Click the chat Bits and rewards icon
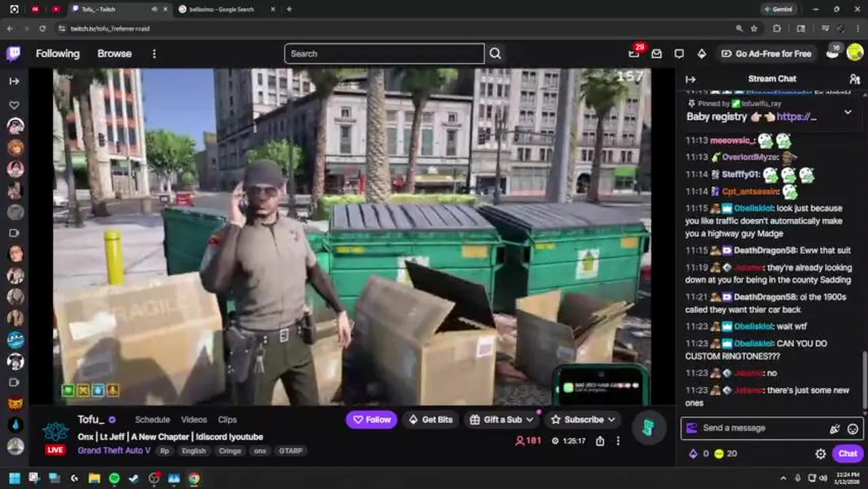 pos(835,429)
